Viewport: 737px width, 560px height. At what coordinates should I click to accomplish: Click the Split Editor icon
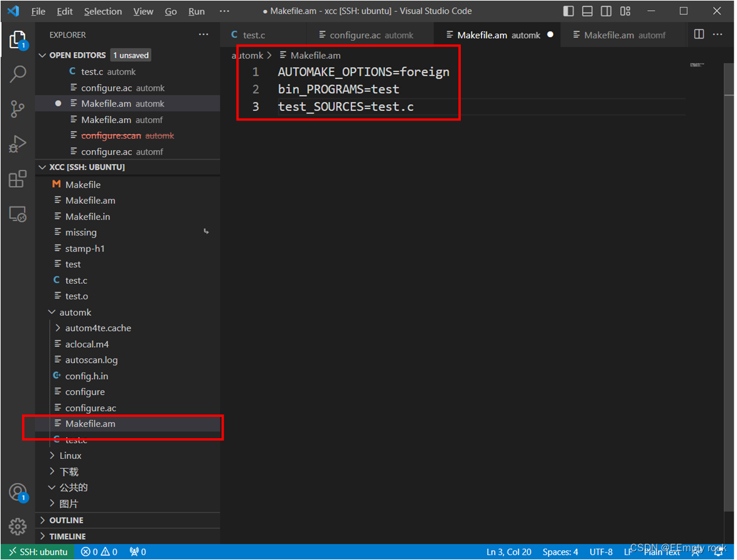click(699, 35)
